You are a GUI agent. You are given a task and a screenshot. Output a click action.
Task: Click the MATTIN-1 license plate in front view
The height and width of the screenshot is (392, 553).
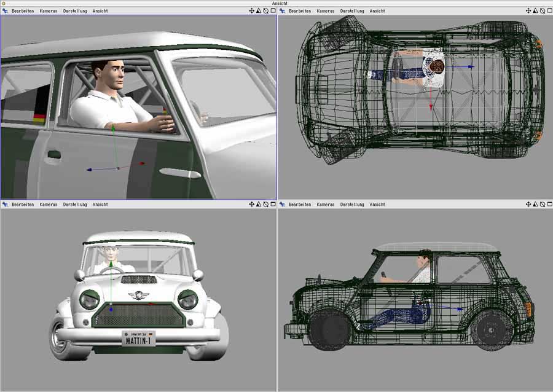[138, 340]
